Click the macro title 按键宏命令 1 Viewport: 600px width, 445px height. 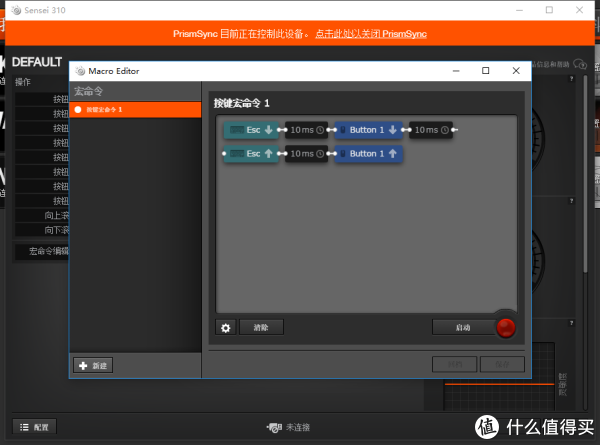pos(241,103)
